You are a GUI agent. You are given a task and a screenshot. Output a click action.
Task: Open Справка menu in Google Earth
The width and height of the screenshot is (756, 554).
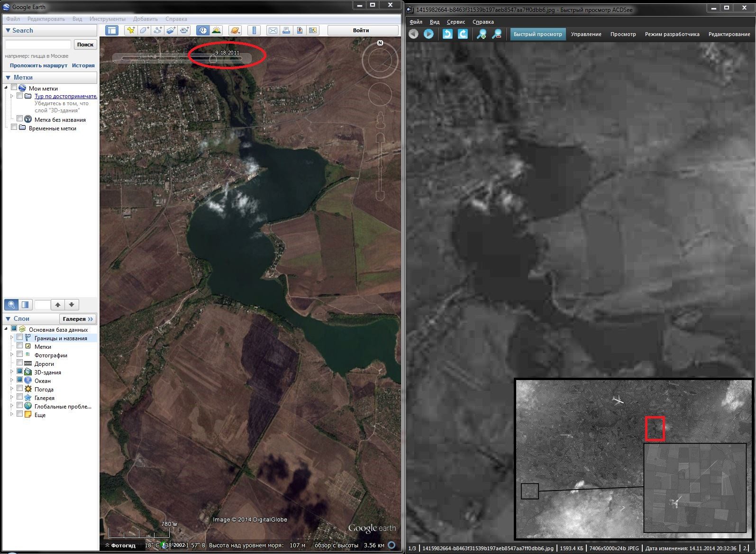pos(176,19)
